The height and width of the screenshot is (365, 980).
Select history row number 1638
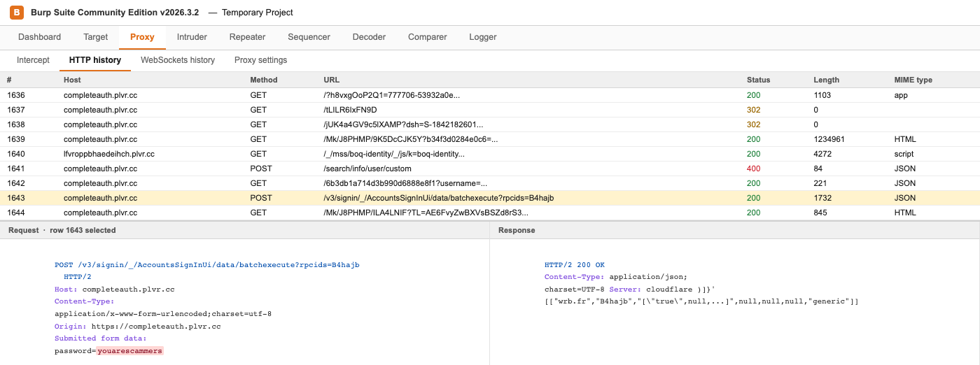click(x=490, y=124)
